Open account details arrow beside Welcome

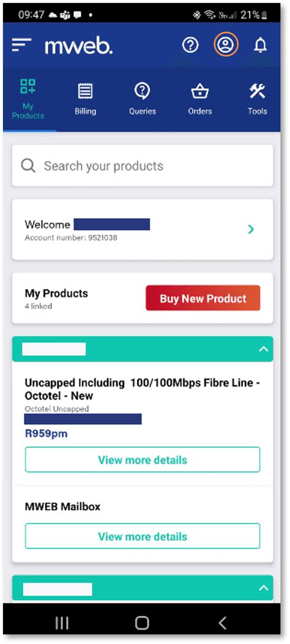pos(251,229)
